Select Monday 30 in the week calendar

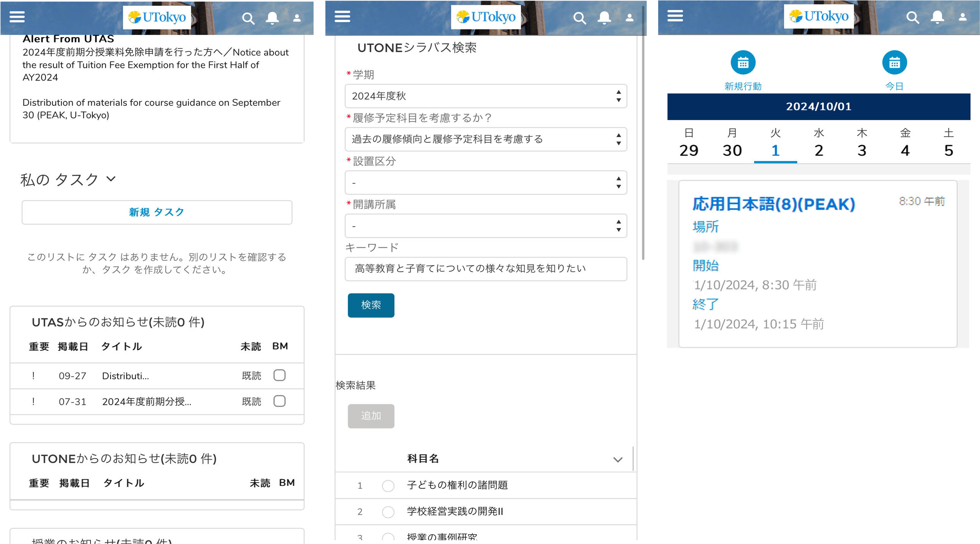(732, 150)
